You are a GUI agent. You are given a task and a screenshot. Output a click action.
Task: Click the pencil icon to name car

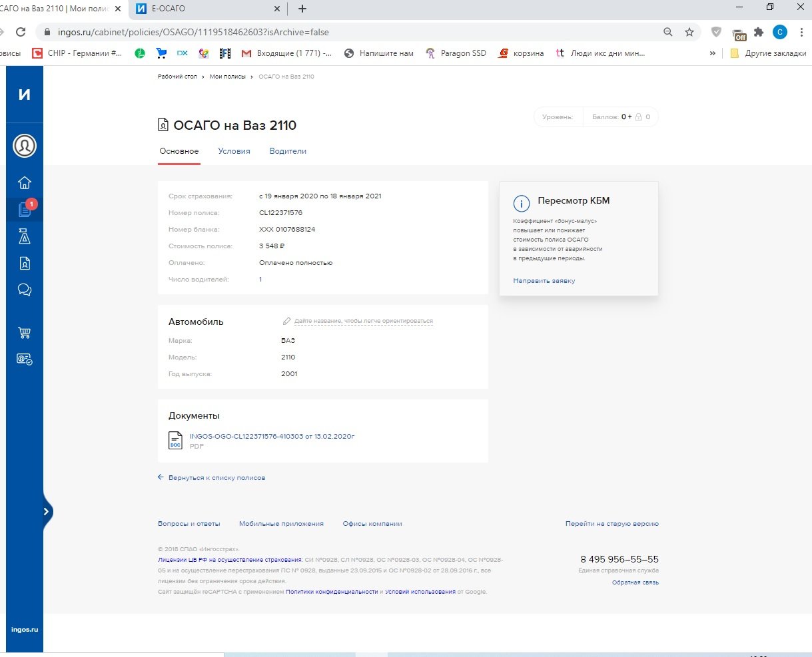[287, 321]
